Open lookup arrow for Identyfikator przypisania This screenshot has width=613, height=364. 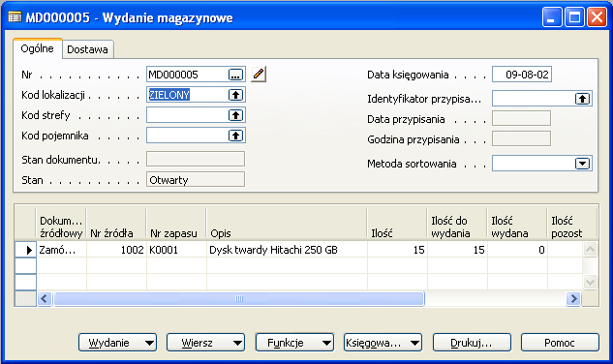click(x=582, y=99)
